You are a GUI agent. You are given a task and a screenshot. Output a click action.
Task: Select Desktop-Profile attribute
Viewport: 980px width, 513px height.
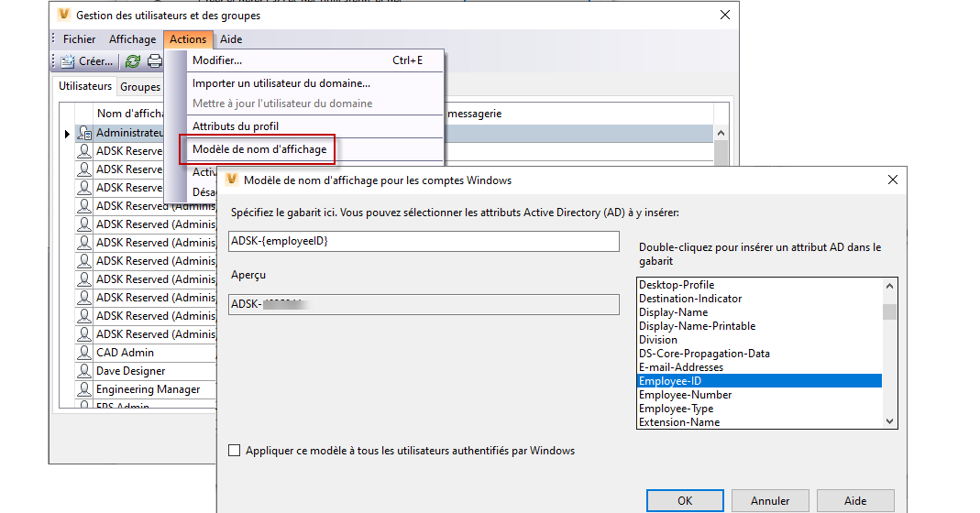click(x=759, y=285)
